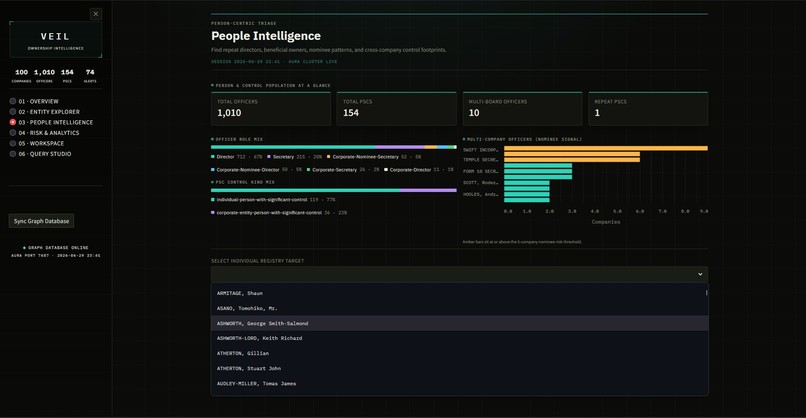Close the sidebar with the X icon
Screen dimensions: 806x418
[x=96, y=14]
